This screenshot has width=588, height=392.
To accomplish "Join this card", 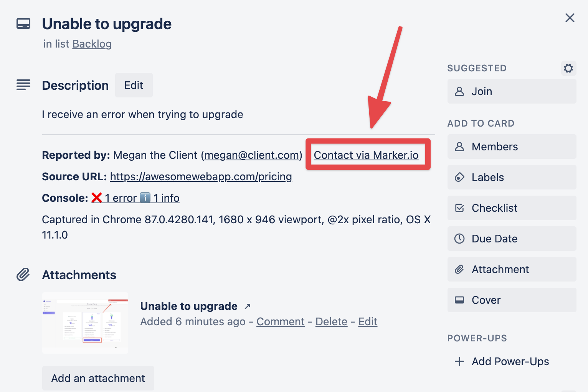I will (x=512, y=91).
